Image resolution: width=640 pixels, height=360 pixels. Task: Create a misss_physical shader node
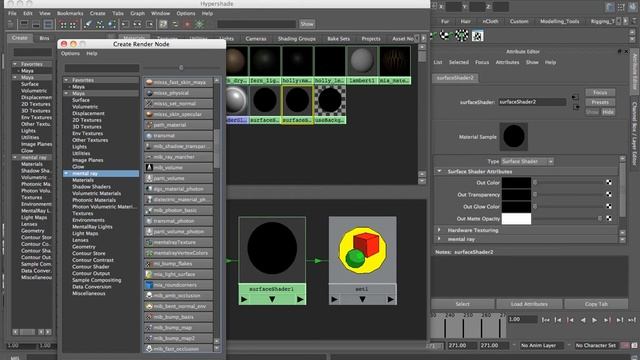tap(178, 93)
